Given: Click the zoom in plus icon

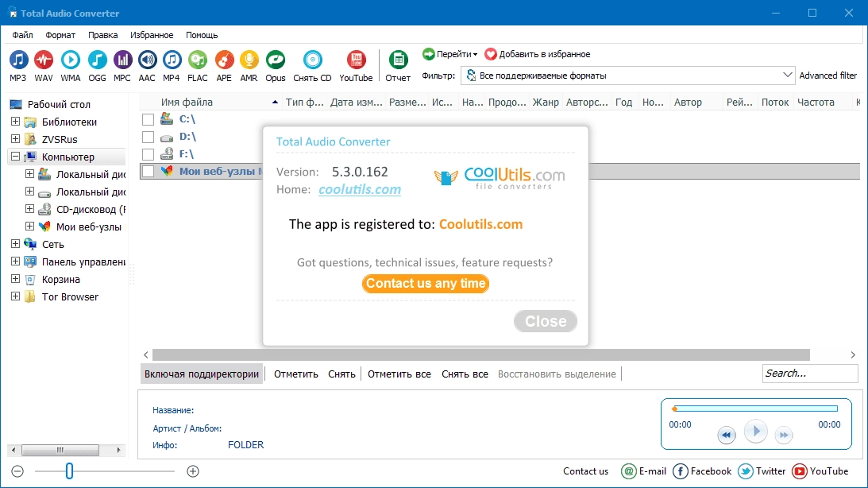Looking at the screenshot, I should pos(193,471).
